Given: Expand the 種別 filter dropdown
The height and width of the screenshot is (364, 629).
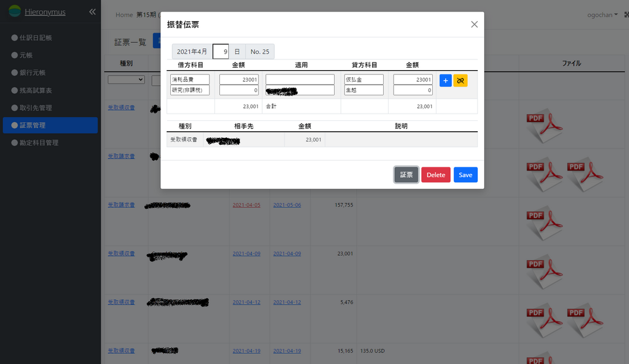Looking at the screenshot, I should [126, 79].
